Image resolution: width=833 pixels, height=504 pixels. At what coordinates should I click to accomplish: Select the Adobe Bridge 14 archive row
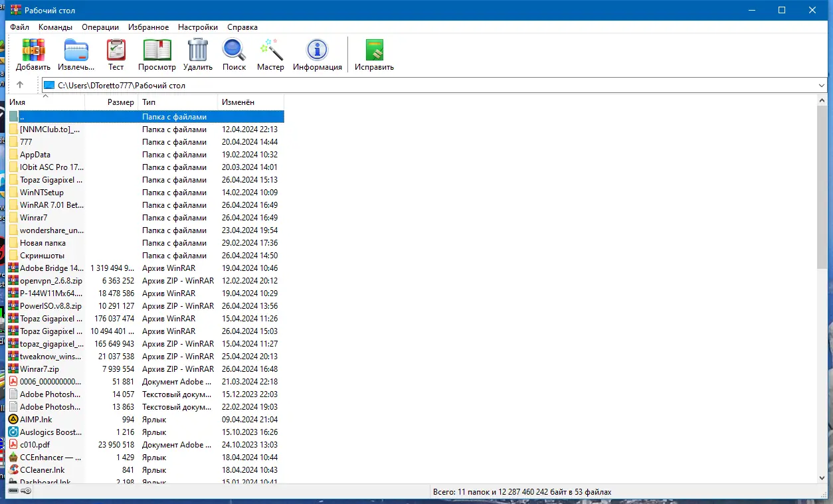pos(145,268)
